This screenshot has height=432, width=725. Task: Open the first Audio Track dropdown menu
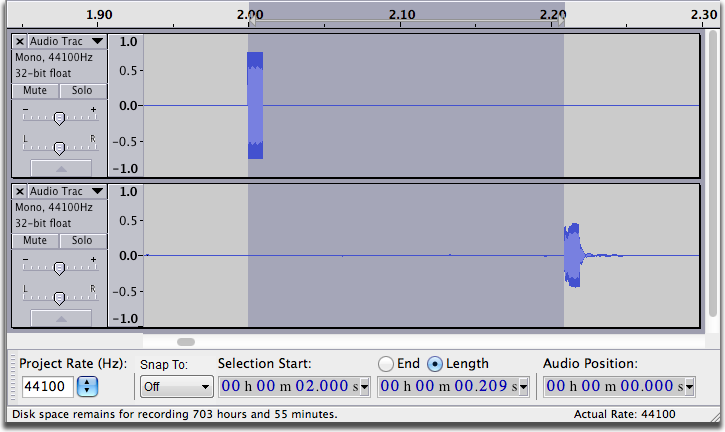pyautogui.click(x=96, y=41)
